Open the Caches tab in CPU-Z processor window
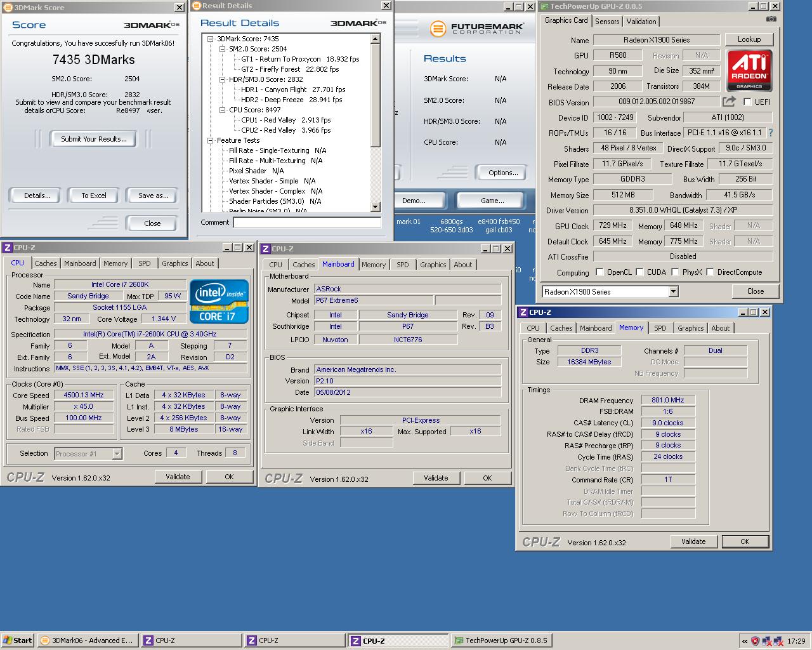The height and width of the screenshot is (650, 812). pyautogui.click(x=46, y=263)
